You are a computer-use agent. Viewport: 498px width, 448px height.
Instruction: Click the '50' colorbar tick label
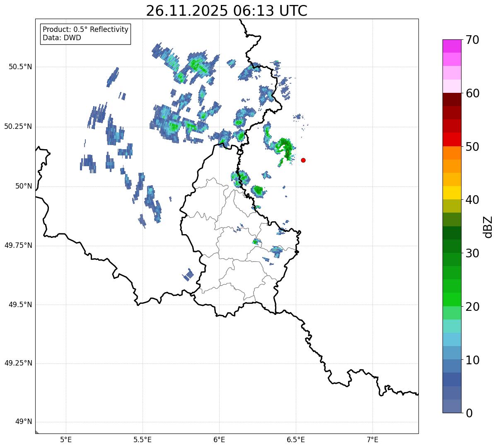click(x=472, y=147)
